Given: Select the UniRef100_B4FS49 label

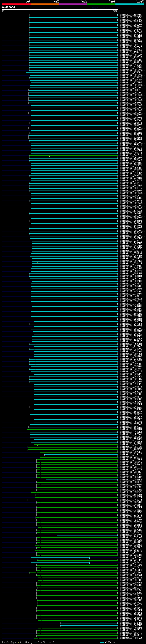Looking at the screenshot, I should (x=131, y=32).
